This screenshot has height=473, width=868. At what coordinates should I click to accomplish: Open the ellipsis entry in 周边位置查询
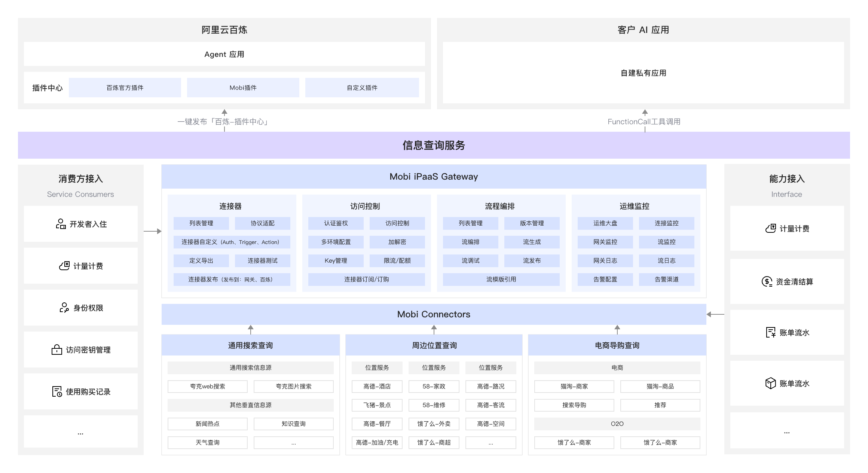tap(491, 442)
